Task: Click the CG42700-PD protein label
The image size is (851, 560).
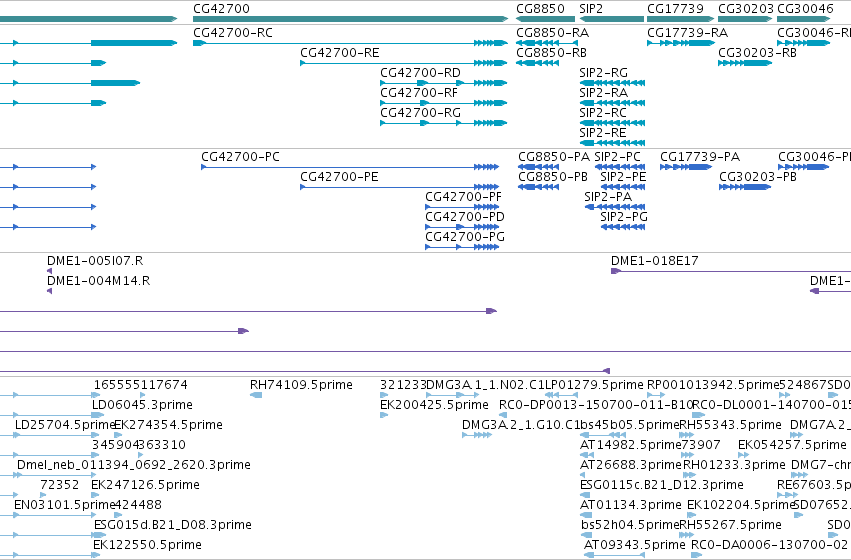Action: (465, 217)
